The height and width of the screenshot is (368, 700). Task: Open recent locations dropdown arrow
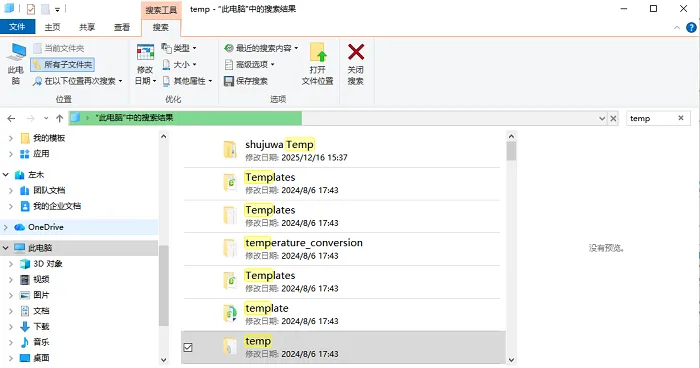click(x=46, y=118)
